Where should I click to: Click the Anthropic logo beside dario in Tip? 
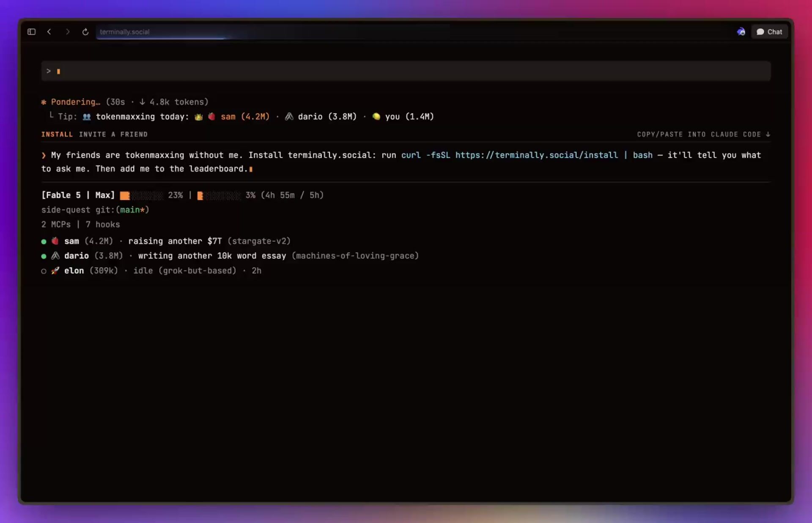coord(289,116)
